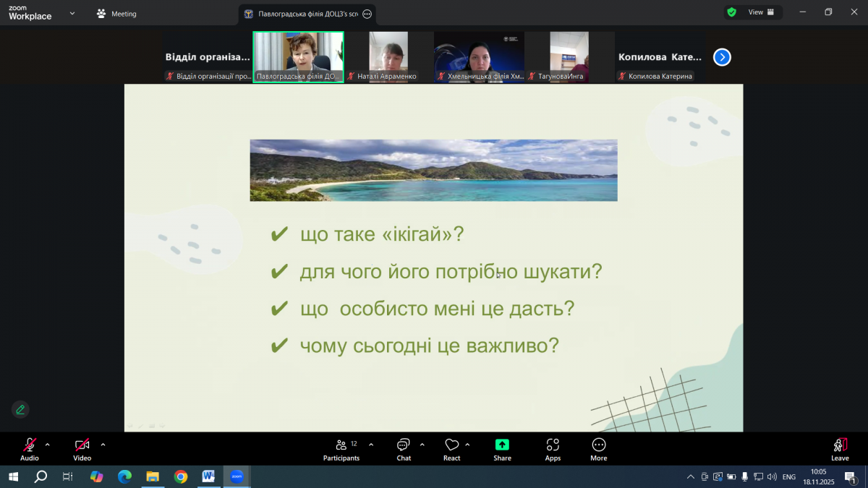The height and width of the screenshot is (488, 868).
Task: Open the Participants panel
Action: click(x=341, y=448)
